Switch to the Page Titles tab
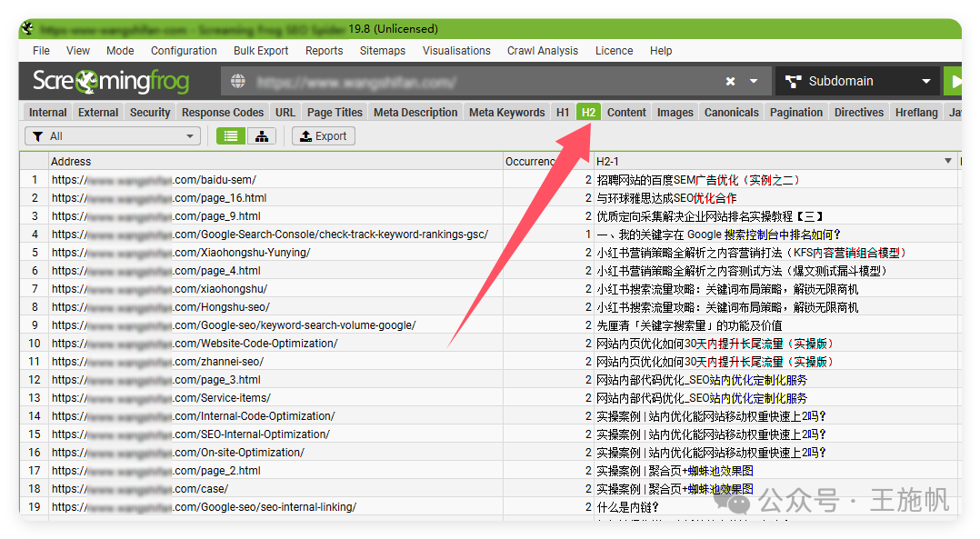Viewport: 980px width, 539px height. 335,113
